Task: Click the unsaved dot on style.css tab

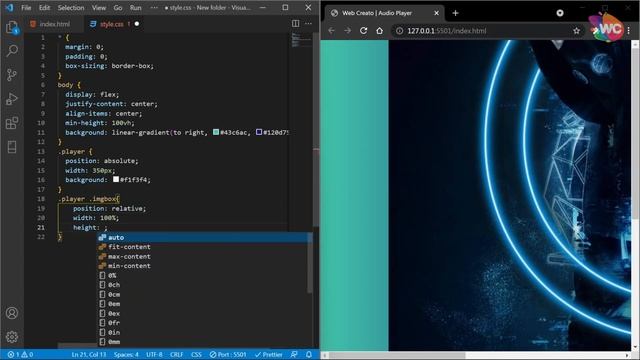Action: tap(137, 24)
